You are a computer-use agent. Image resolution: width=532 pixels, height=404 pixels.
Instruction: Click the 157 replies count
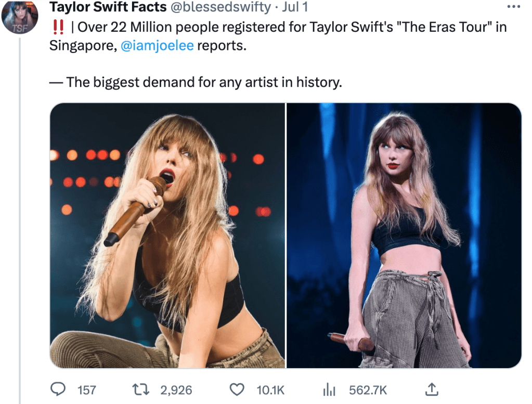click(87, 390)
